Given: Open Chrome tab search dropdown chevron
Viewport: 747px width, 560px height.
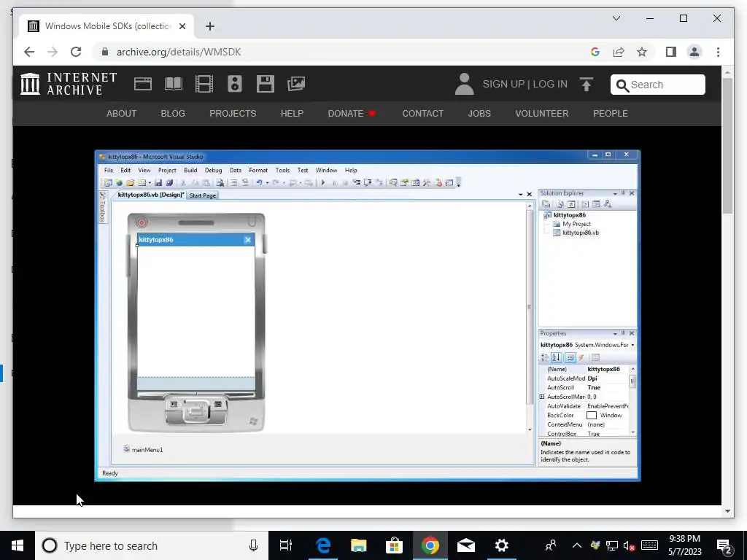Looking at the screenshot, I should [616, 18].
